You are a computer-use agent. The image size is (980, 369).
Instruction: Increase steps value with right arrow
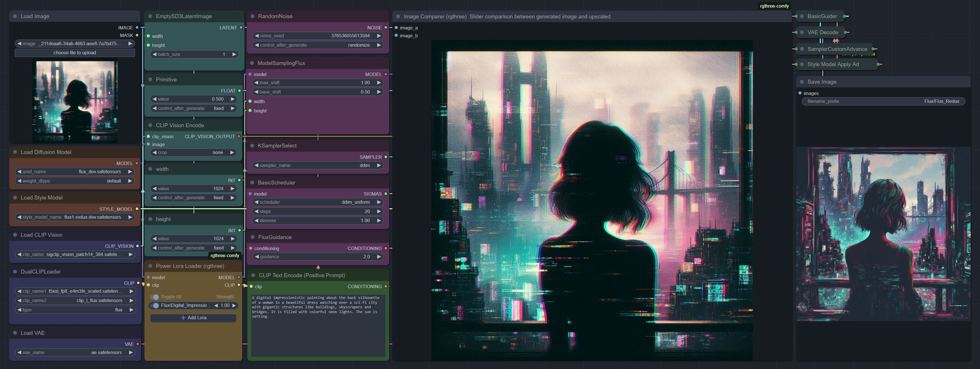point(379,211)
